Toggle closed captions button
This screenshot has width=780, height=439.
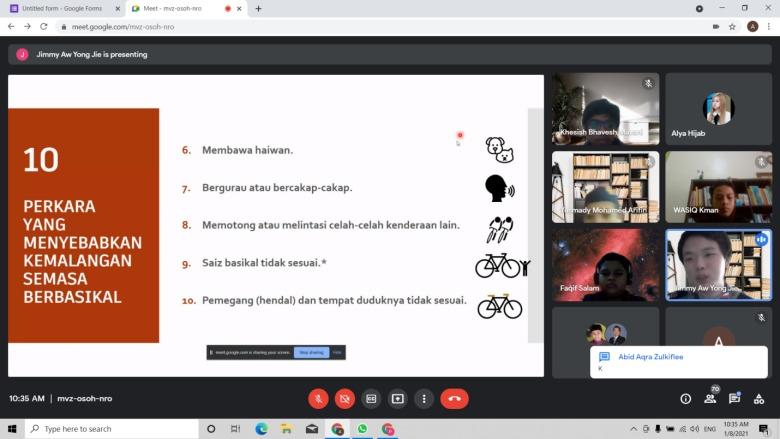(x=371, y=398)
